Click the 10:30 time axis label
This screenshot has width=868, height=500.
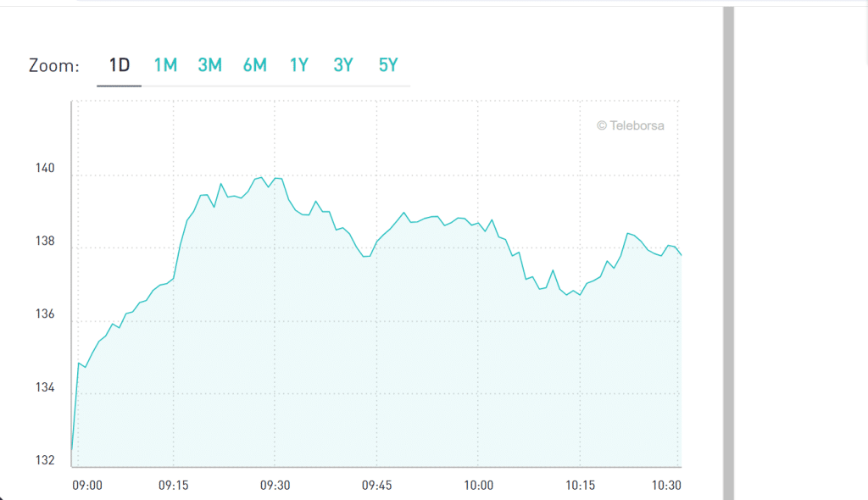(667, 485)
